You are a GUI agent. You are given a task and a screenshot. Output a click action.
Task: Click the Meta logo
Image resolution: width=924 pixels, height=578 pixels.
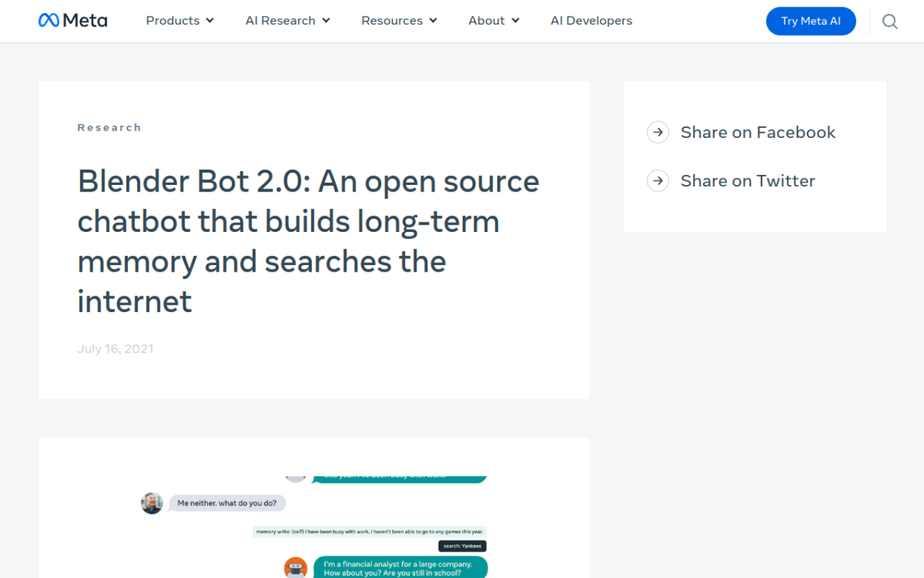tap(73, 20)
